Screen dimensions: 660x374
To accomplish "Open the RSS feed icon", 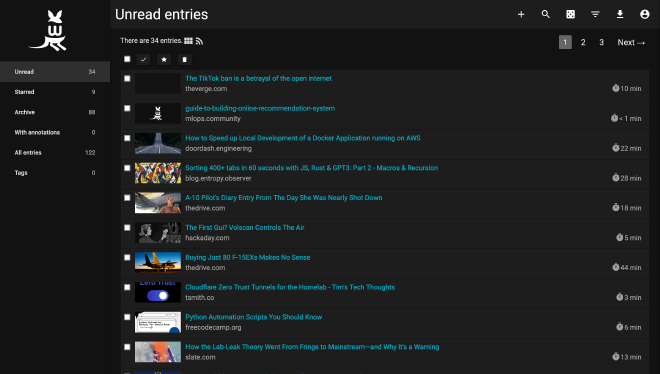I will tap(200, 41).
